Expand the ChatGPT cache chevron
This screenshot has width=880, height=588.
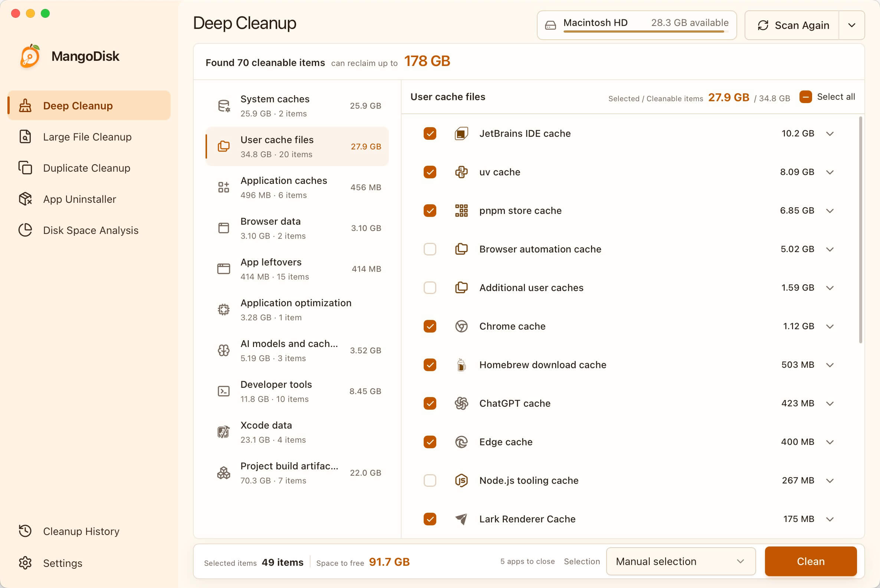click(830, 404)
